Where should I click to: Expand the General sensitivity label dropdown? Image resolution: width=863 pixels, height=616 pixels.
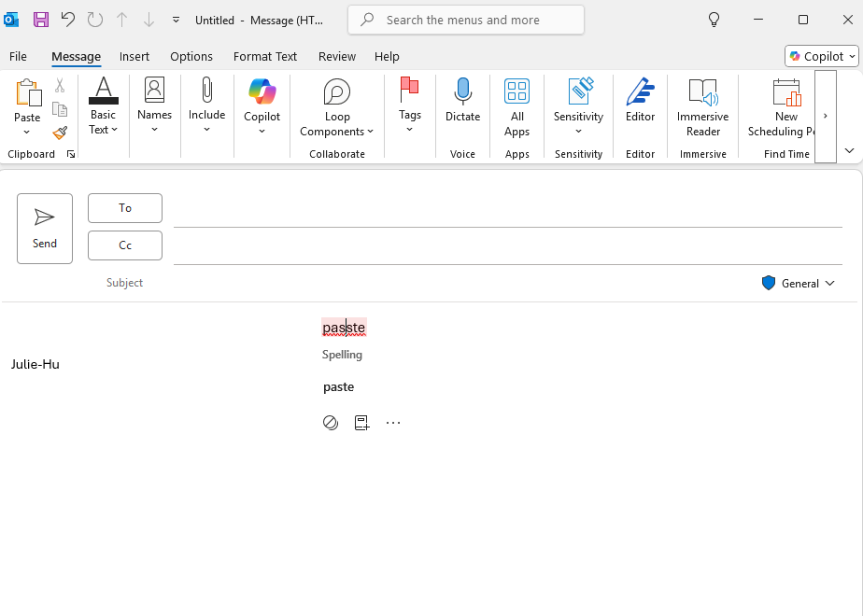click(830, 283)
